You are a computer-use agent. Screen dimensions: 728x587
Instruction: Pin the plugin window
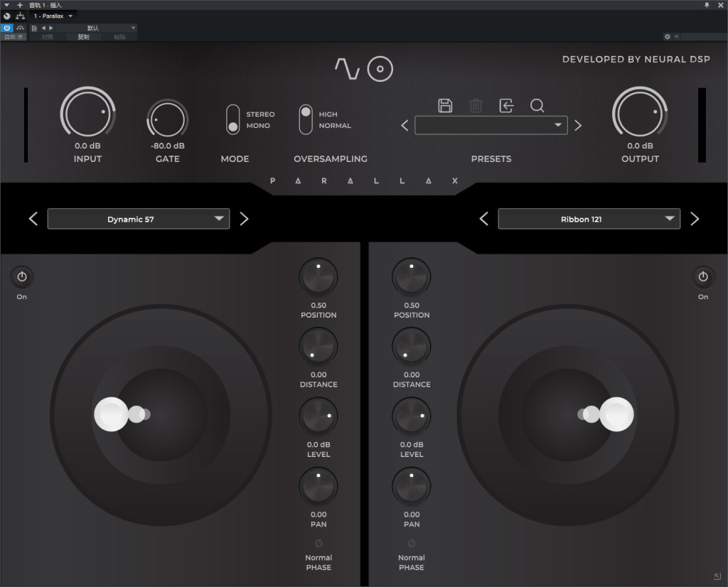coord(707,5)
